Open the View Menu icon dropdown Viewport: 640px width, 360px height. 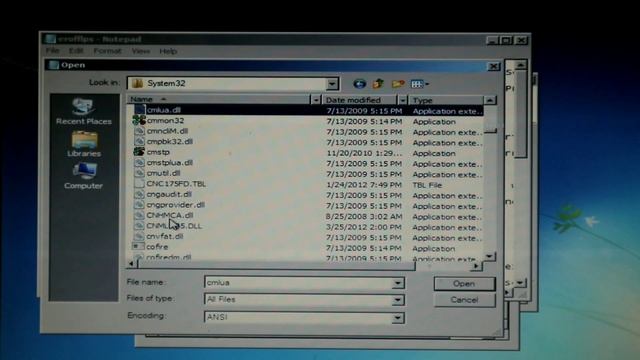(x=420, y=84)
